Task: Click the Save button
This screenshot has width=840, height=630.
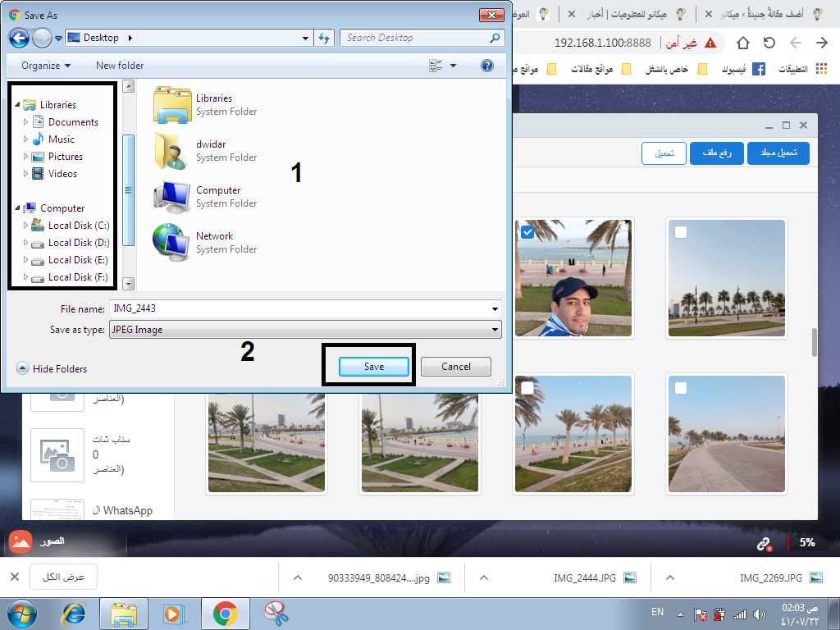Action: pos(374,367)
